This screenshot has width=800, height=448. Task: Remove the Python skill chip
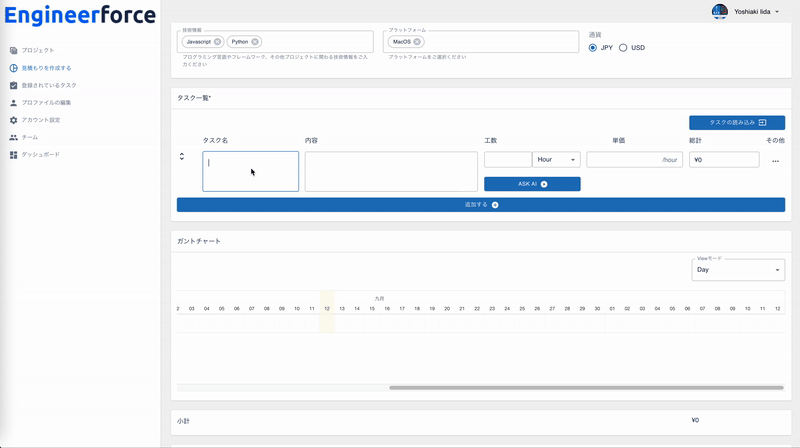coord(256,42)
